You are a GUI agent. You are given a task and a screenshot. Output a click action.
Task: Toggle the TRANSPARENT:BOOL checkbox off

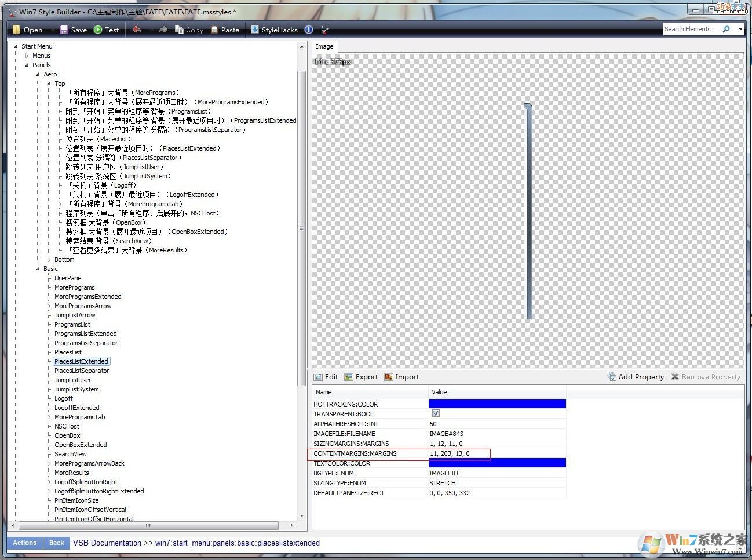pyautogui.click(x=435, y=413)
